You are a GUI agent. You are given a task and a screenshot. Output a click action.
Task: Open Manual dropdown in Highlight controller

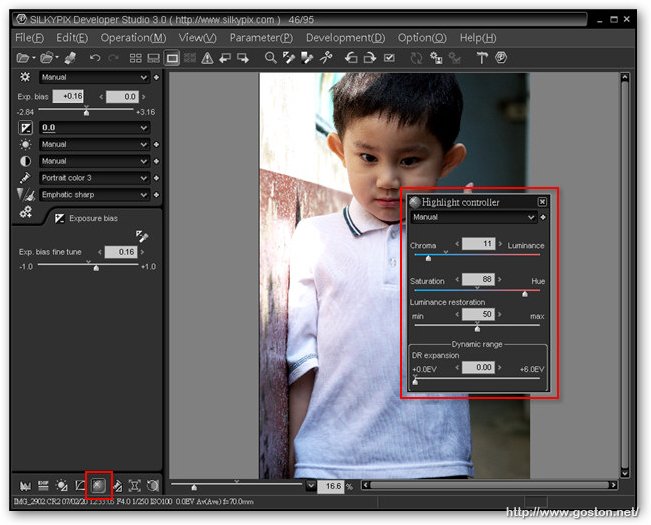530,216
